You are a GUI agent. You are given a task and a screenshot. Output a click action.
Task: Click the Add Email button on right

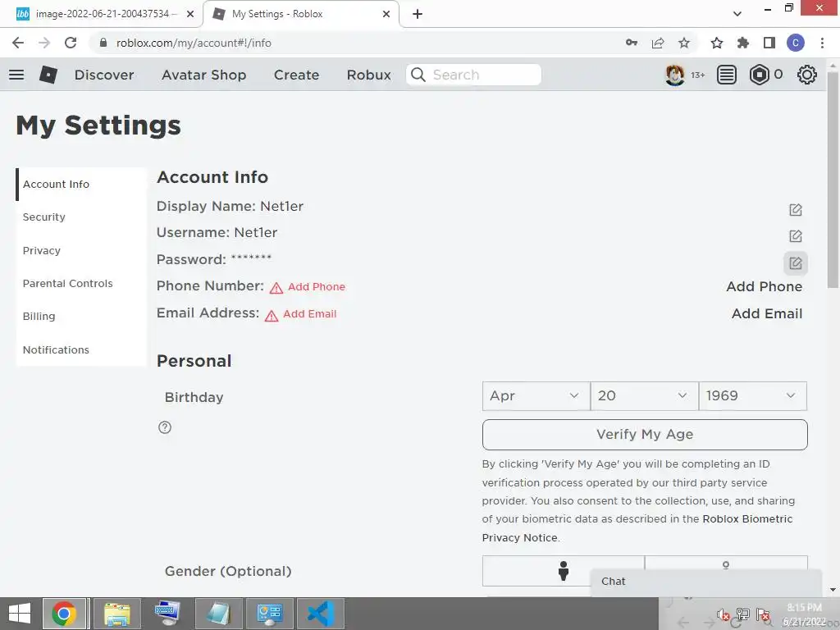[767, 313]
